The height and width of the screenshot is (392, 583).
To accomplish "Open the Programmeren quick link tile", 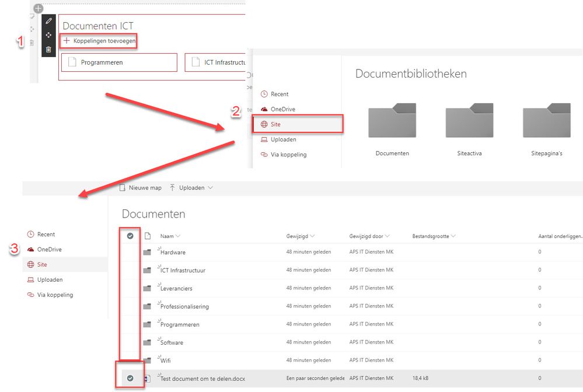I will point(119,62).
